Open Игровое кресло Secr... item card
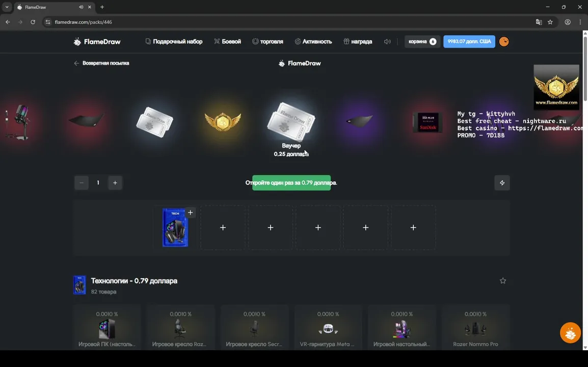Viewport: 588px width, 367px height. point(254,327)
